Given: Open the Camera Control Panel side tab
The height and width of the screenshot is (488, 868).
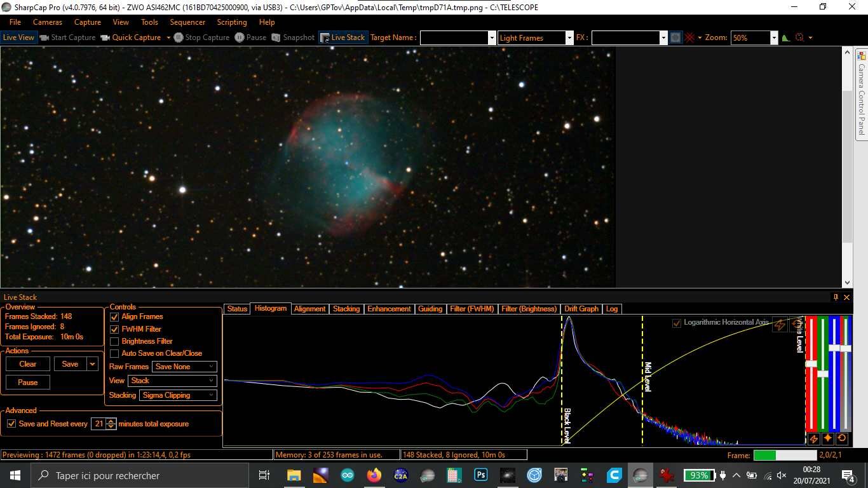Looking at the screenshot, I should (862, 93).
